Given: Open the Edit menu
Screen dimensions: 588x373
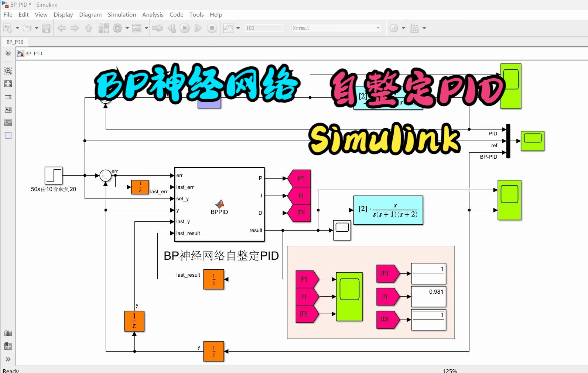Looking at the screenshot, I should (24, 14).
